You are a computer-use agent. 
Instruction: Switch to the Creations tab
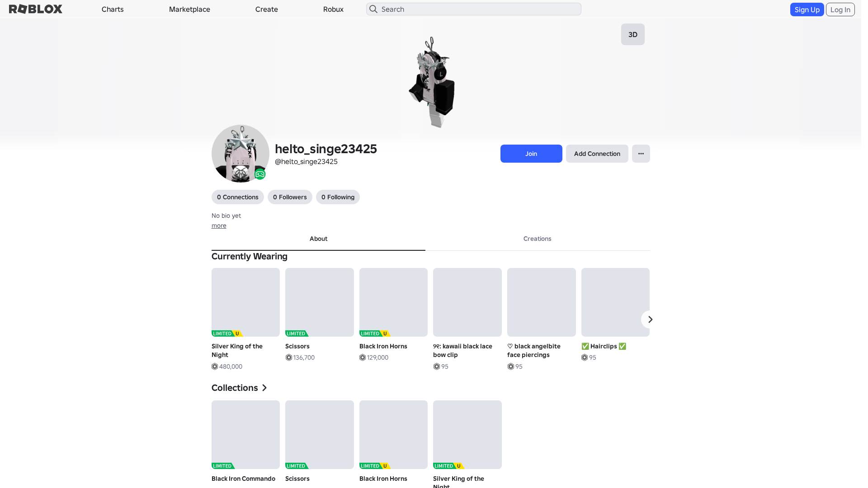click(x=537, y=239)
